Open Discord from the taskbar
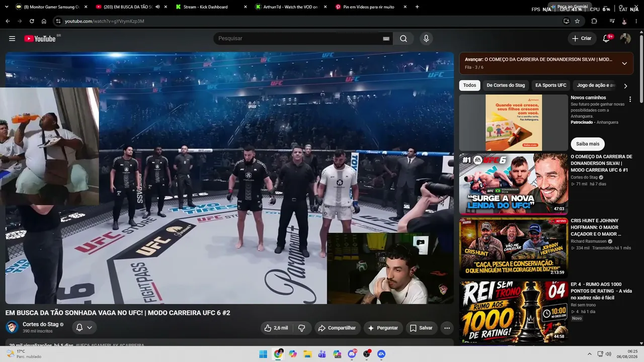 pyautogui.click(x=352, y=354)
